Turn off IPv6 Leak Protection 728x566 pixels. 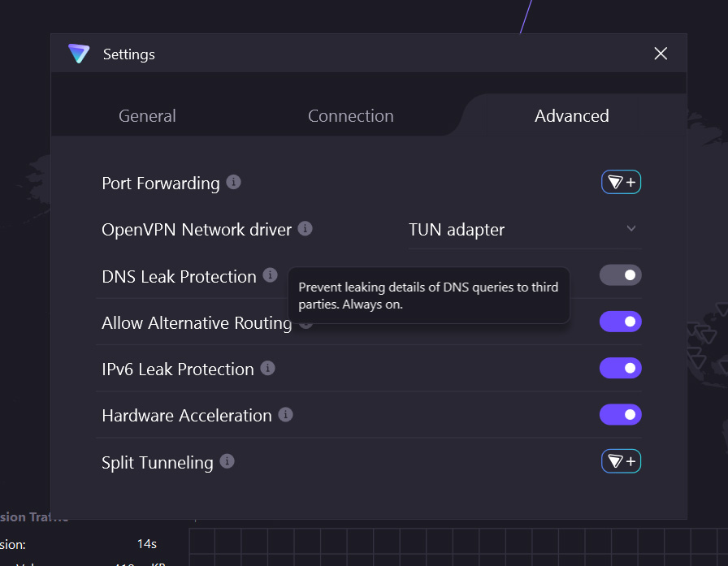click(x=620, y=368)
